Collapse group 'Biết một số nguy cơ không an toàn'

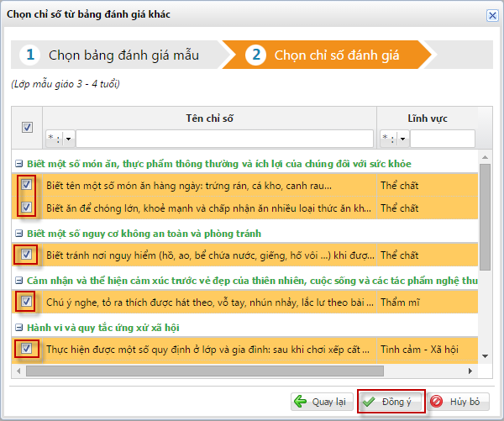tap(19, 233)
